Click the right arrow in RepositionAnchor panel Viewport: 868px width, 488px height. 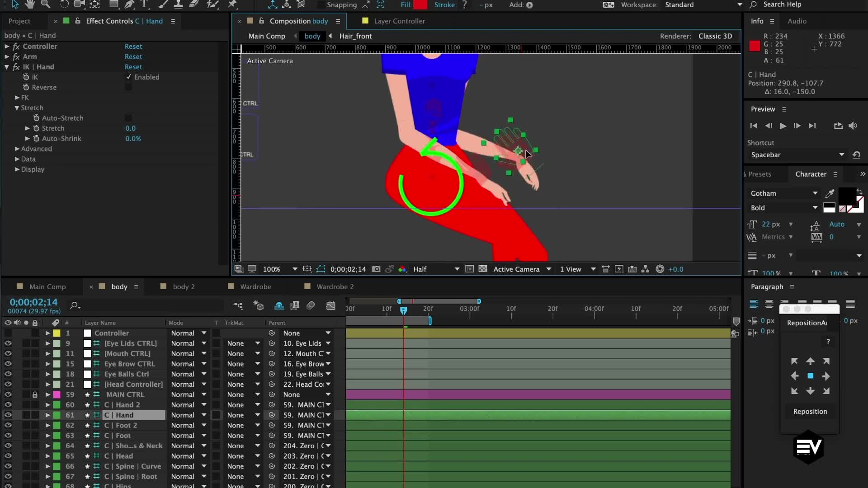(x=826, y=376)
